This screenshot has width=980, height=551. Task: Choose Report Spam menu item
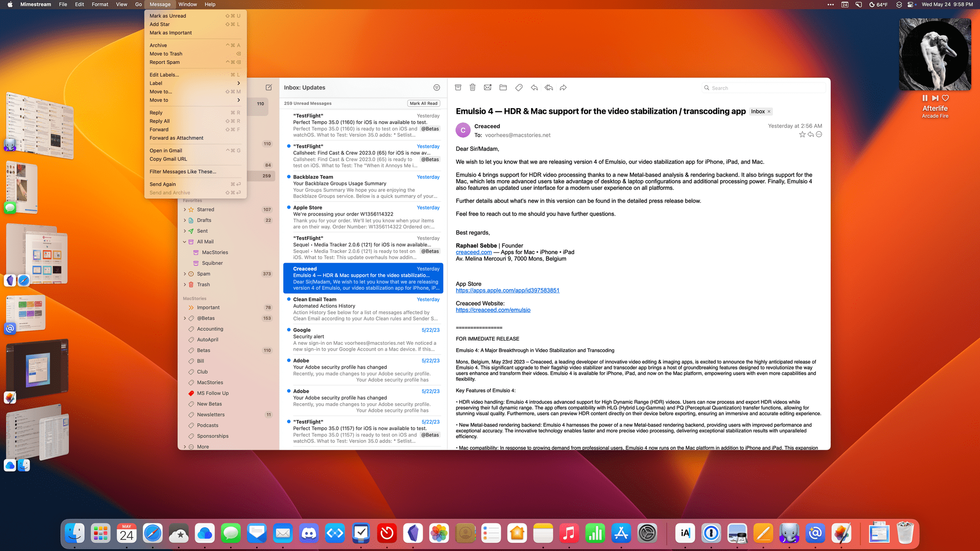click(195, 62)
